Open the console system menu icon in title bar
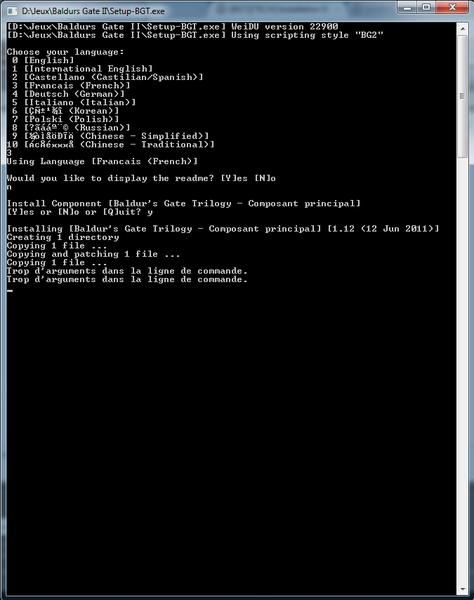Screen dimensions: 474x600 click(12, 11)
